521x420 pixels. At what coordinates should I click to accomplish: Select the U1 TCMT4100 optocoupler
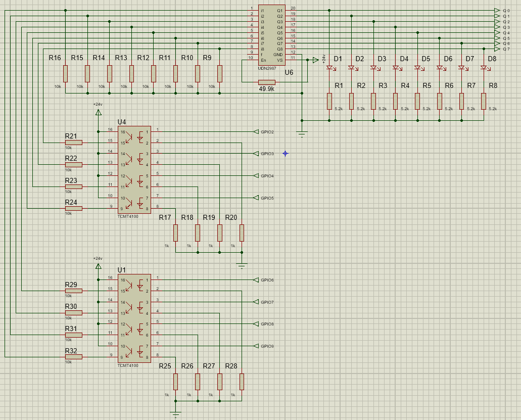tap(134, 318)
